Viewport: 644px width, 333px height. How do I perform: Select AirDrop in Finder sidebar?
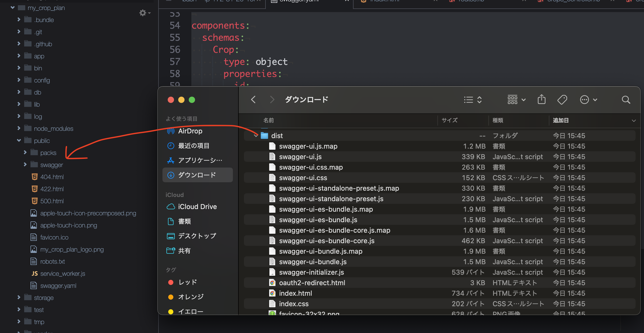click(190, 131)
